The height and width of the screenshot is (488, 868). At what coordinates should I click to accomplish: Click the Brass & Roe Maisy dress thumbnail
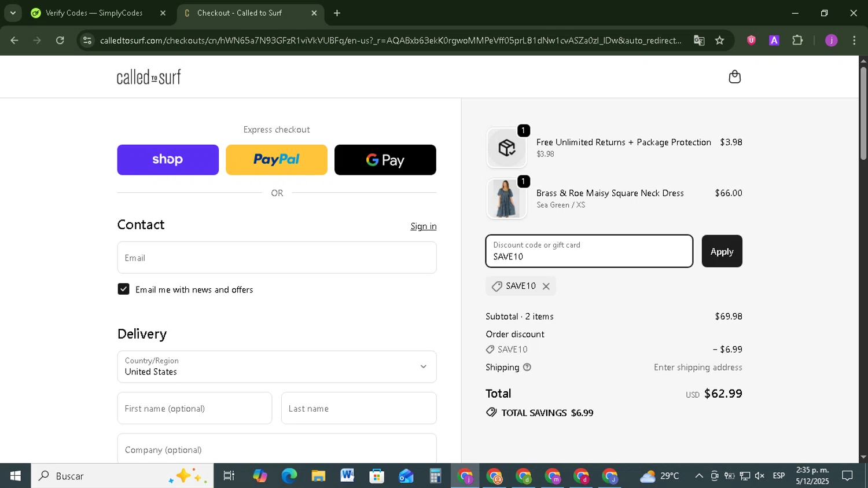coord(506,199)
